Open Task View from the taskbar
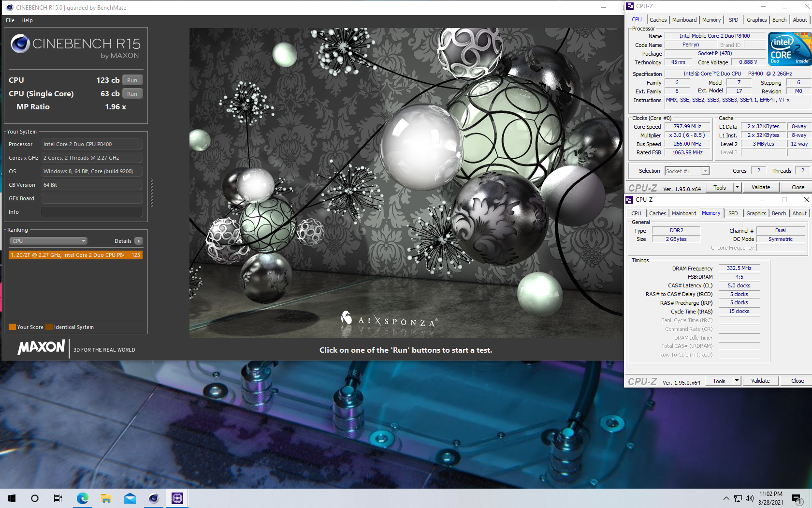812x508 pixels. (x=58, y=498)
